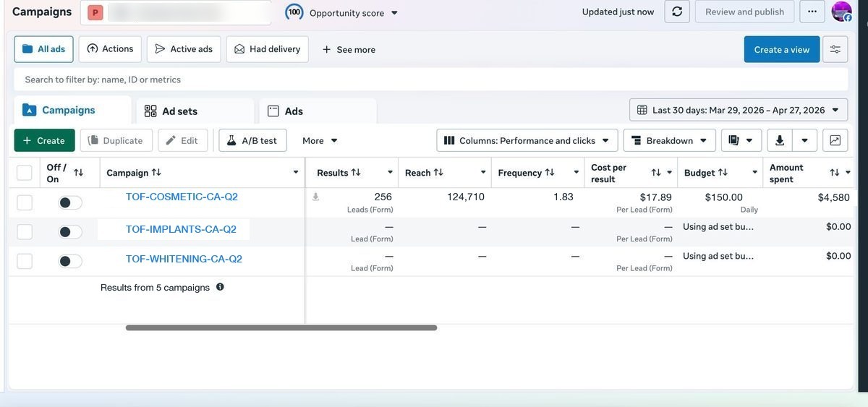Open the Results column options arrow
The image size is (868, 407).
[x=390, y=173]
